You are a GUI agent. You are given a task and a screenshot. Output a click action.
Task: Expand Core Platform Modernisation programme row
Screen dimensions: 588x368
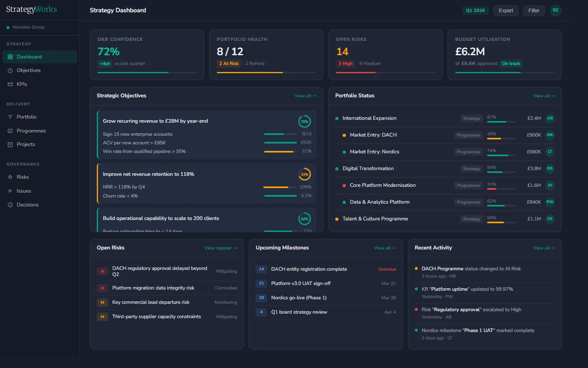click(383, 185)
